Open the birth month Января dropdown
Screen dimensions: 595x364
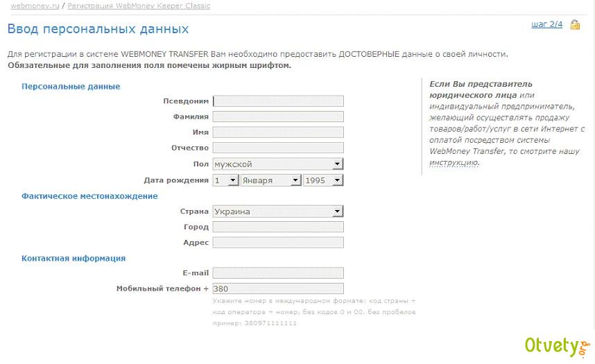270,180
